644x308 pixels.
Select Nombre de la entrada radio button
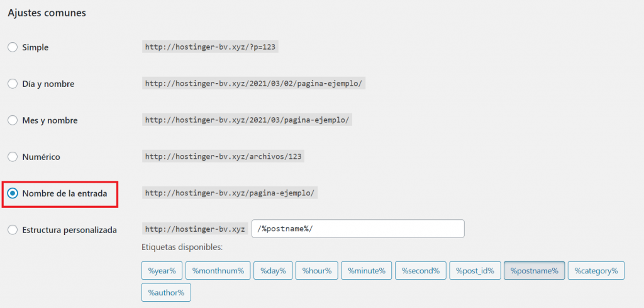click(x=13, y=193)
